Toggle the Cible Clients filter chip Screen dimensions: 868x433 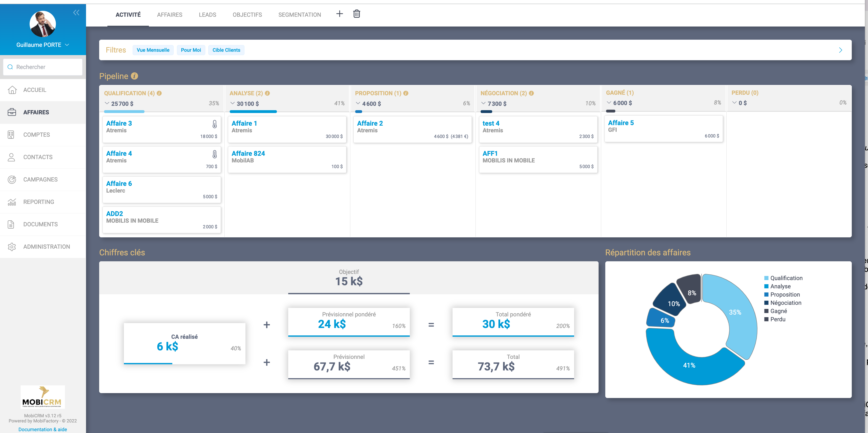click(226, 50)
